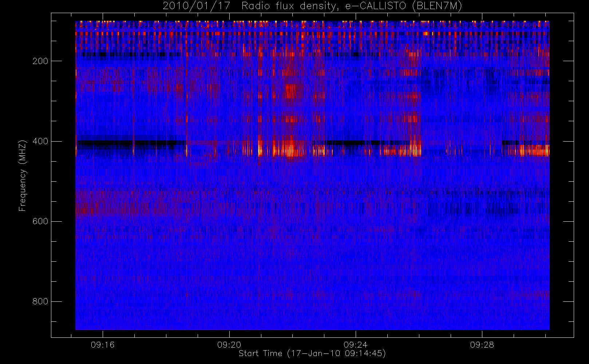
Task: Click the 200 frequency tick label
Action: coord(40,61)
